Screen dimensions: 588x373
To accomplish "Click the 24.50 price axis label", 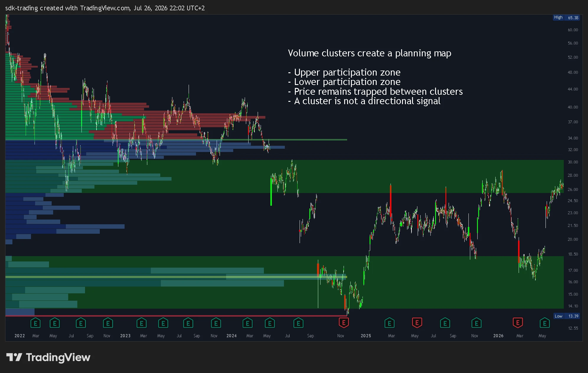I will 573,201.
